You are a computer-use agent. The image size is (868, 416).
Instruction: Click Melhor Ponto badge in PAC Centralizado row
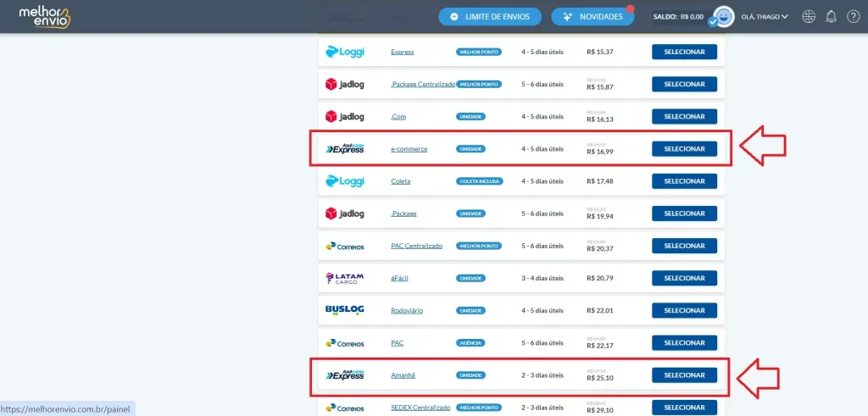click(479, 246)
